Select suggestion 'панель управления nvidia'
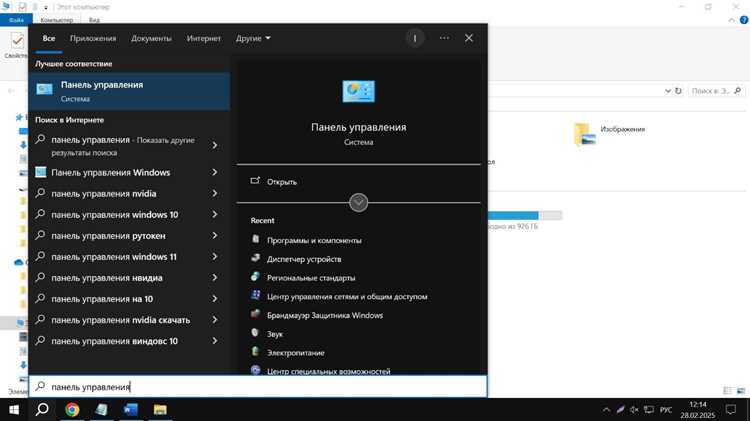Screen dimensions: 750x421 [x=104, y=193]
